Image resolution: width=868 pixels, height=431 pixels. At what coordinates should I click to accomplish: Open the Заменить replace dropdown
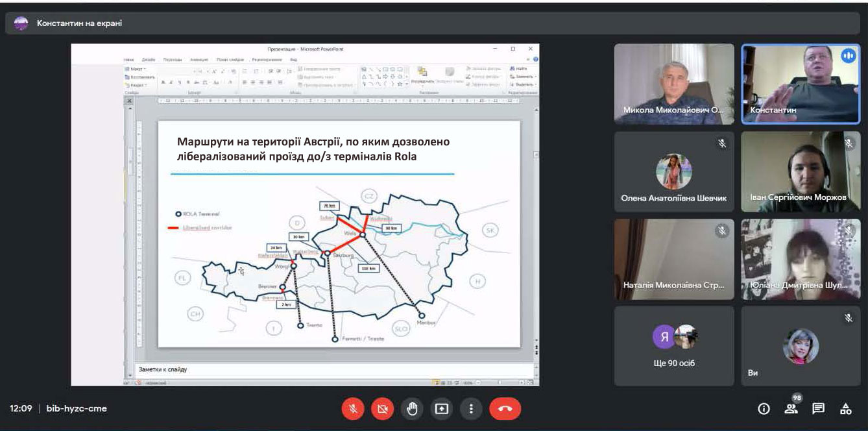pos(523,77)
